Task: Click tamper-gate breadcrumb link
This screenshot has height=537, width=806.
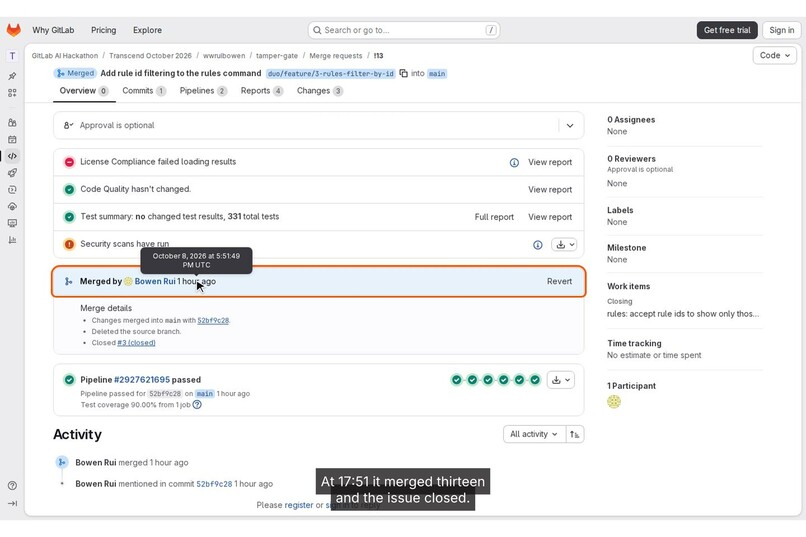Action: [x=277, y=55]
